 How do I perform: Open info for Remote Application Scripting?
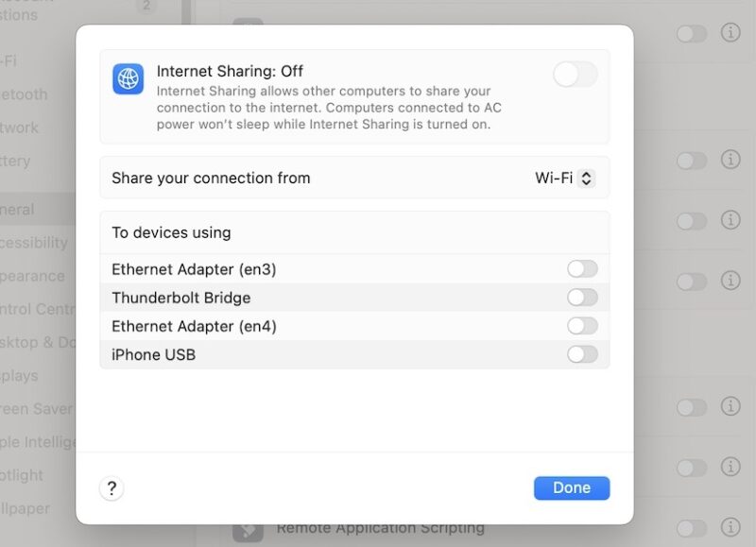click(730, 525)
